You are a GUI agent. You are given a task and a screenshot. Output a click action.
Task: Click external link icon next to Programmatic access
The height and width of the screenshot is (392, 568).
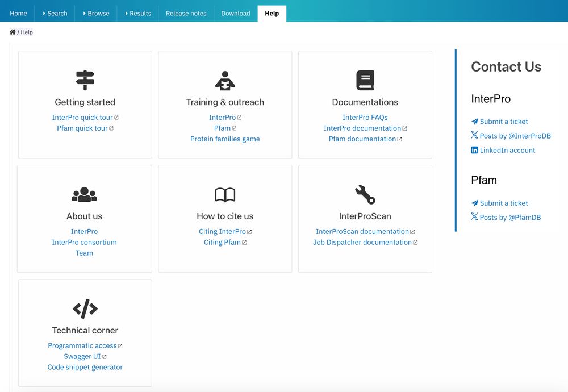click(120, 347)
